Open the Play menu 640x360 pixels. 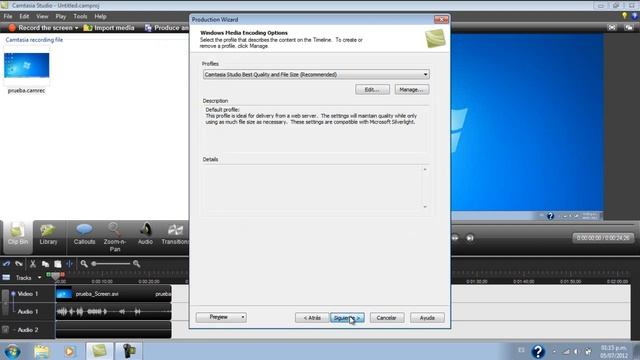click(x=61, y=16)
